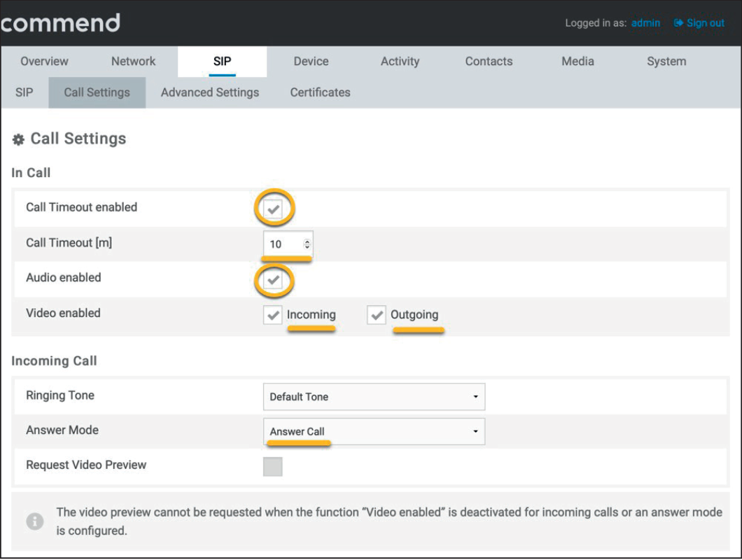Image resolution: width=742 pixels, height=560 pixels.
Task: Click the admin username link
Action: (645, 22)
